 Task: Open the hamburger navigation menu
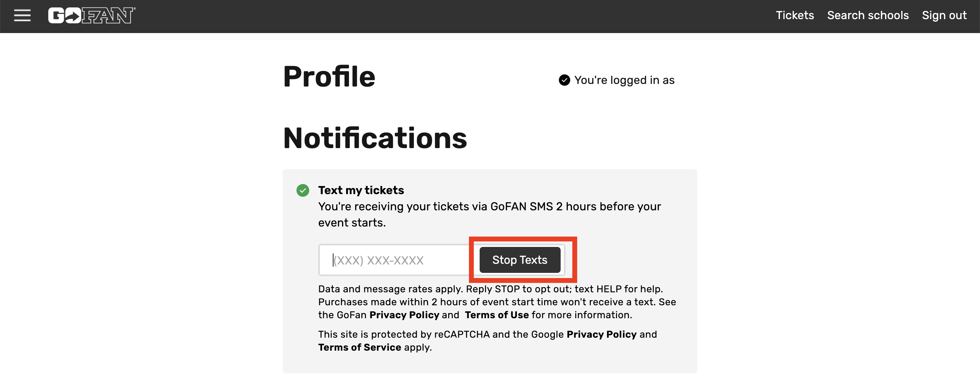tap(22, 15)
